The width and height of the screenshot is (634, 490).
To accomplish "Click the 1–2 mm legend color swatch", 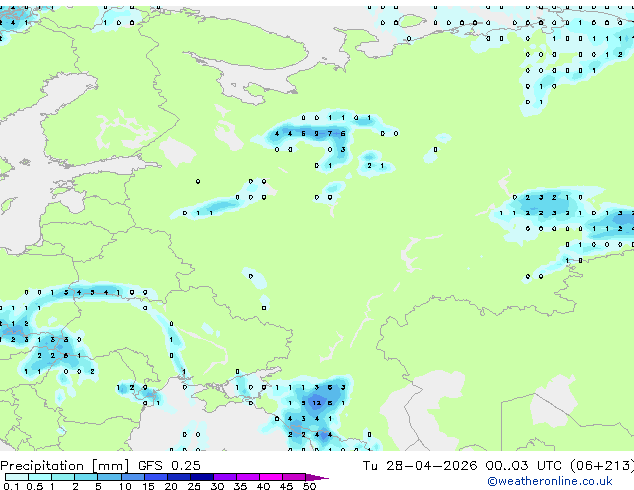I will tap(63, 477).
